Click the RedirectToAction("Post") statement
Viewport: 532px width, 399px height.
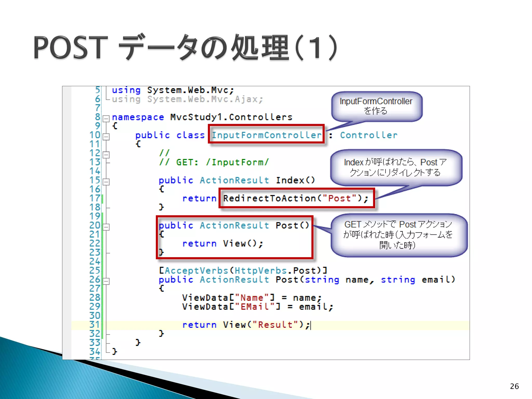[296, 198]
